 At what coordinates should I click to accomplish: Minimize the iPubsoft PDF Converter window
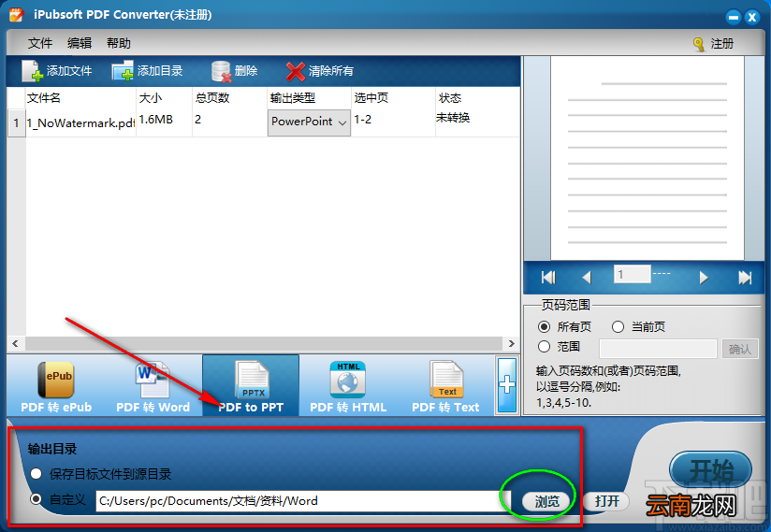(734, 17)
